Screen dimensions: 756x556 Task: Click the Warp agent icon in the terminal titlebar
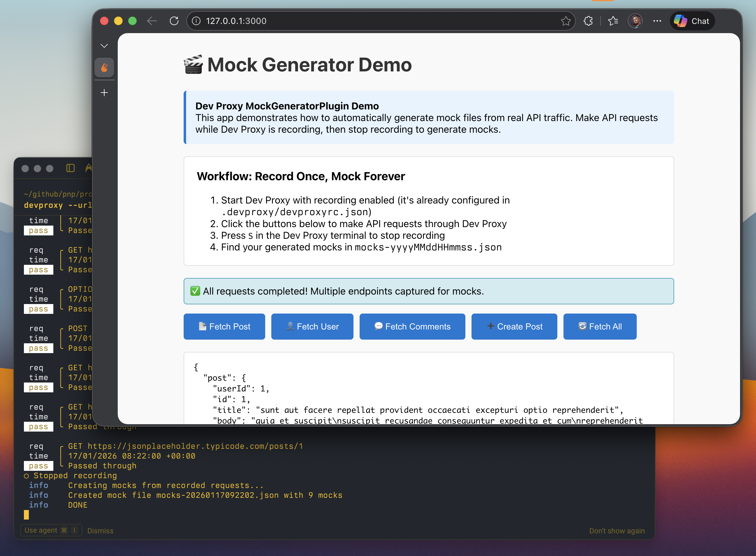click(88, 168)
